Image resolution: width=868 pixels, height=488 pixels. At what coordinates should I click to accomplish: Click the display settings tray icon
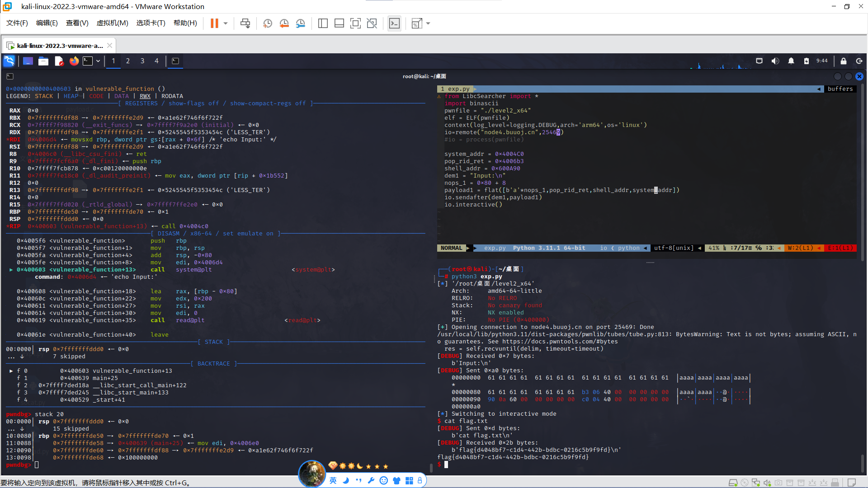[759, 61]
